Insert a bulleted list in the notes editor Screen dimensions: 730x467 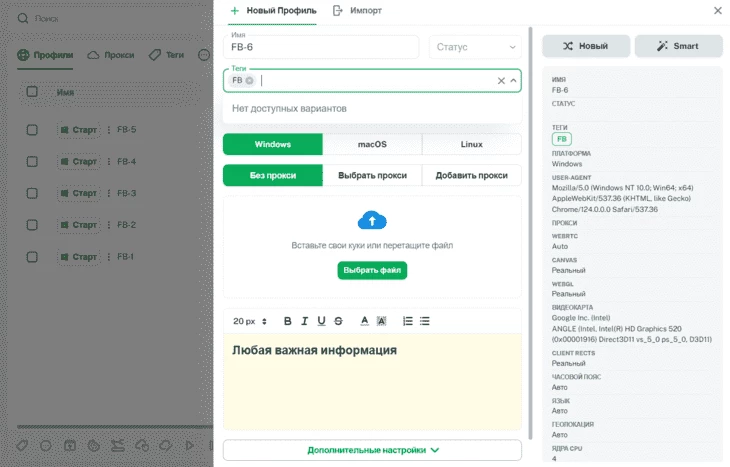425,321
